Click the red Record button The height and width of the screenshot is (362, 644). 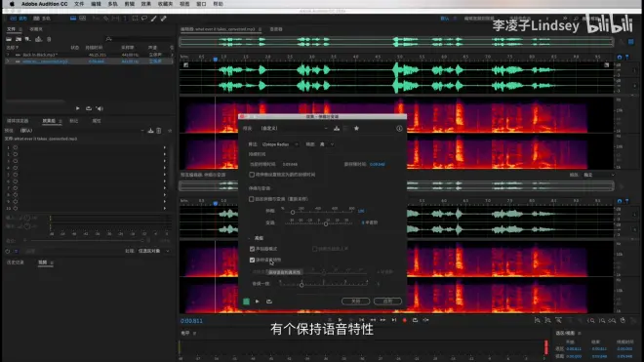(405, 320)
